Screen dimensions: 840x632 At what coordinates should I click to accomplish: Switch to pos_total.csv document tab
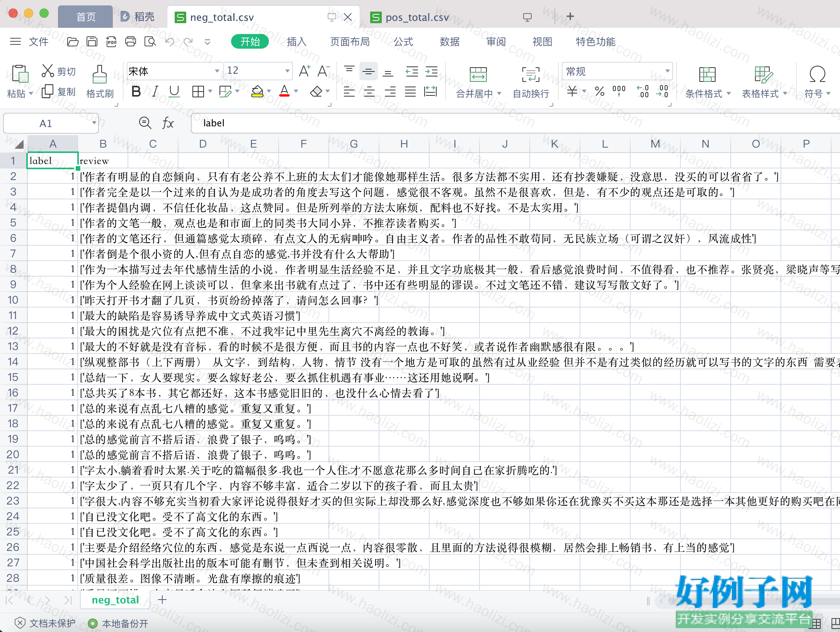417,17
